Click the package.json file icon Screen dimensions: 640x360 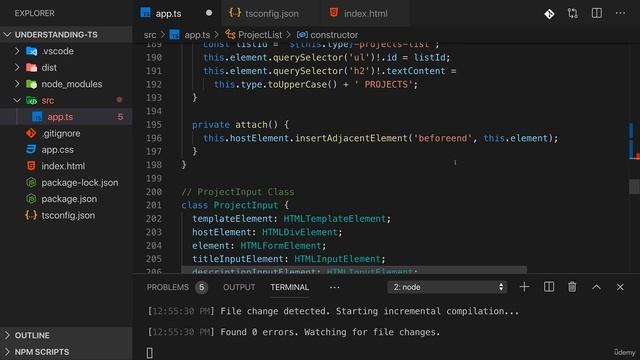[31, 199]
